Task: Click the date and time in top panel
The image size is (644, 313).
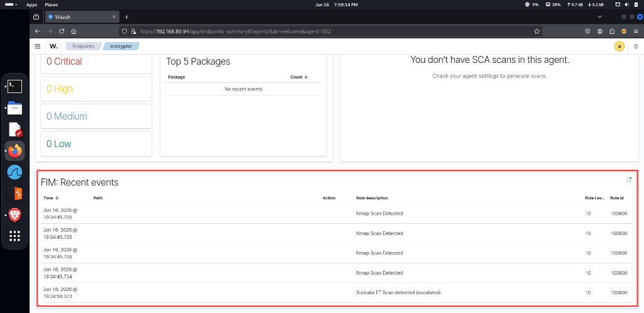Action: pyautogui.click(x=336, y=4)
